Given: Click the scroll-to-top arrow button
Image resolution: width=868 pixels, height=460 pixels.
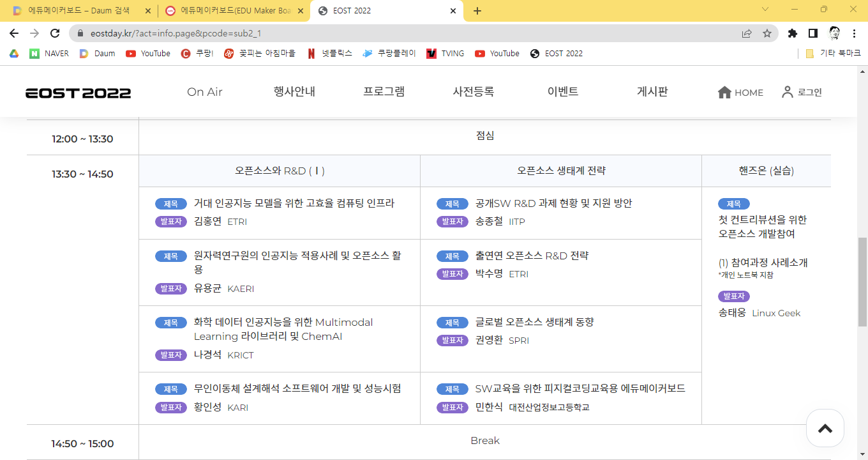Looking at the screenshot, I should (x=825, y=428).
